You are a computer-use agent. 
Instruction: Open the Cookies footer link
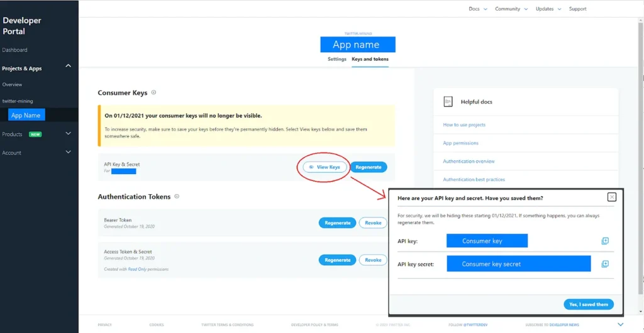[x=157, y=325]
